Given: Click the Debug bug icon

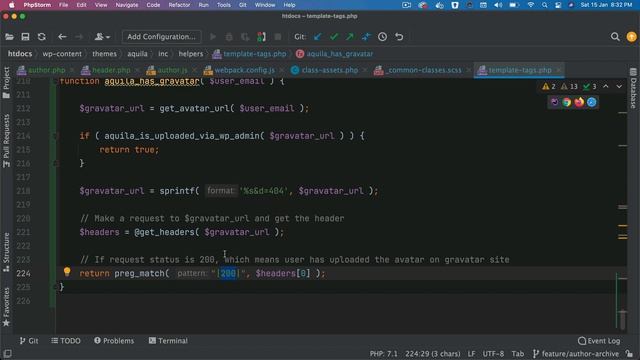Looking at the screenshot, I should tap(229, 37).
